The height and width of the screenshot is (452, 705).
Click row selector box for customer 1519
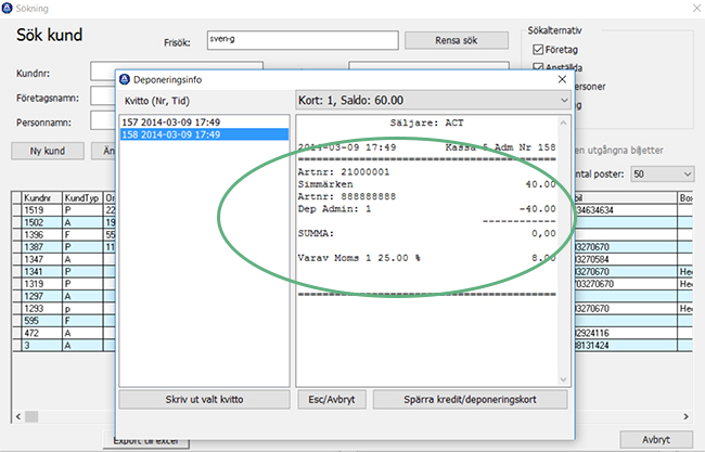tap(17, 210)
